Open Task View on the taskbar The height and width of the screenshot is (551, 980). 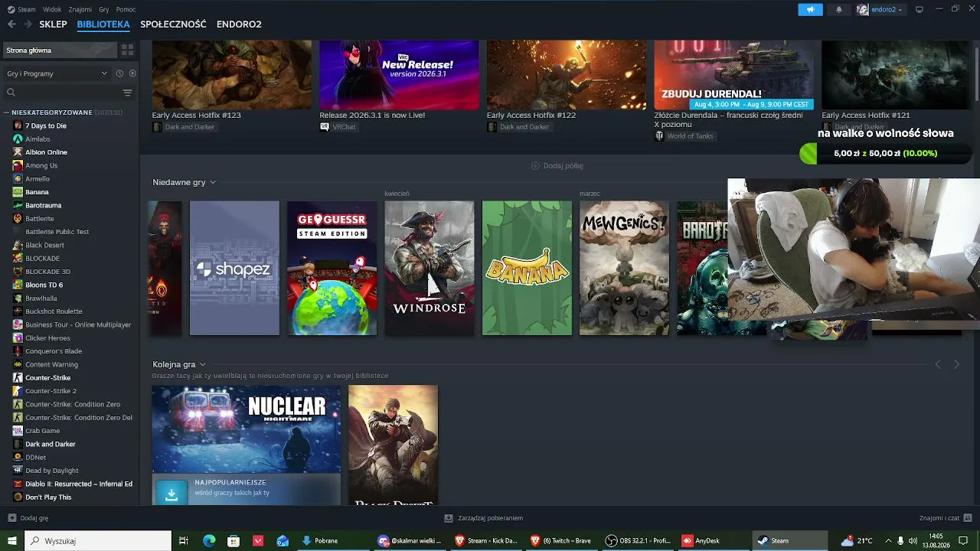(x=184, y=540)
